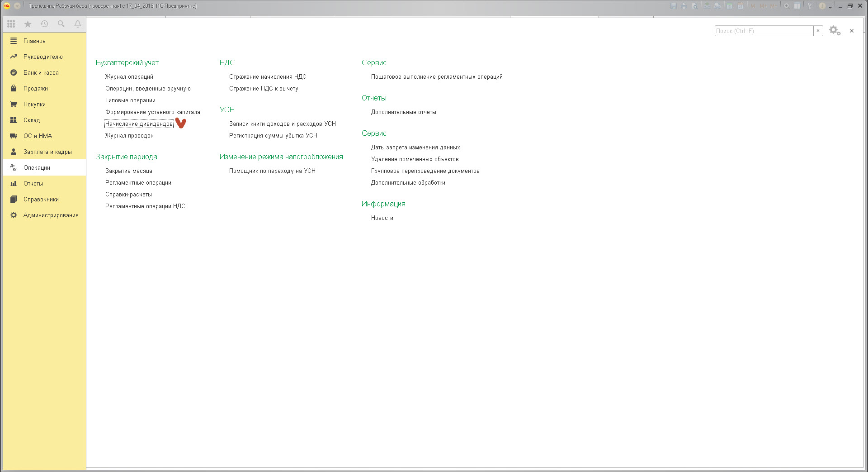Open Справки-расчеты

(128, 195)
